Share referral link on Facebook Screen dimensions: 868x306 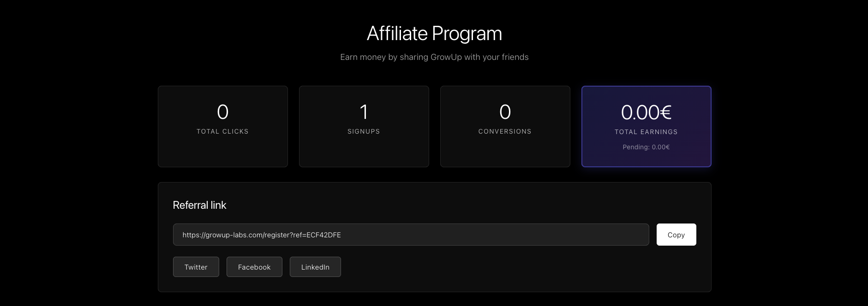pos(254,267)
